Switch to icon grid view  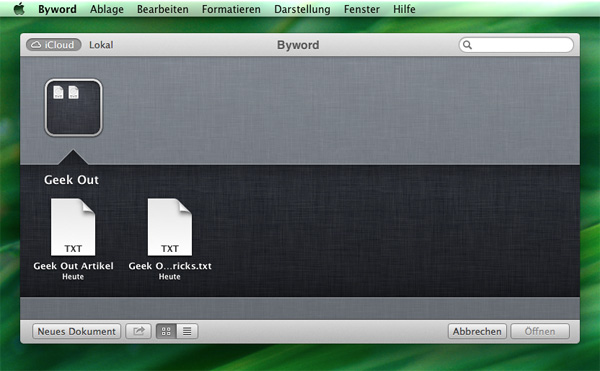tap(166, 331)
